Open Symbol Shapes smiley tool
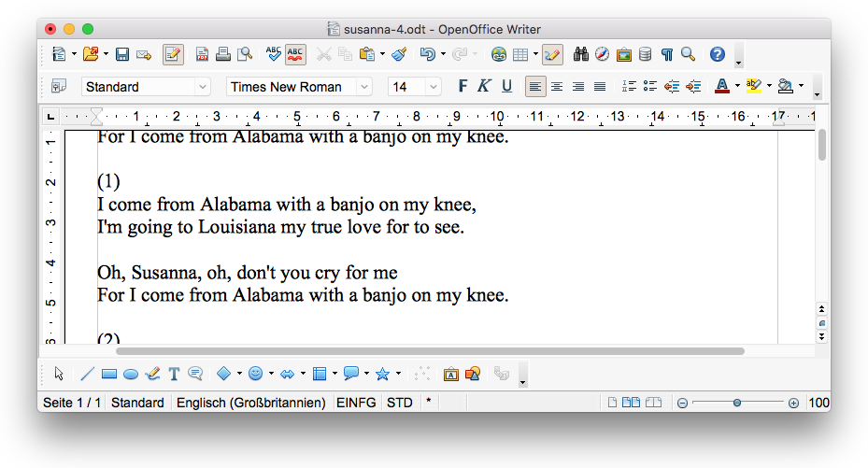868x468 pixels. pos(255,374)
